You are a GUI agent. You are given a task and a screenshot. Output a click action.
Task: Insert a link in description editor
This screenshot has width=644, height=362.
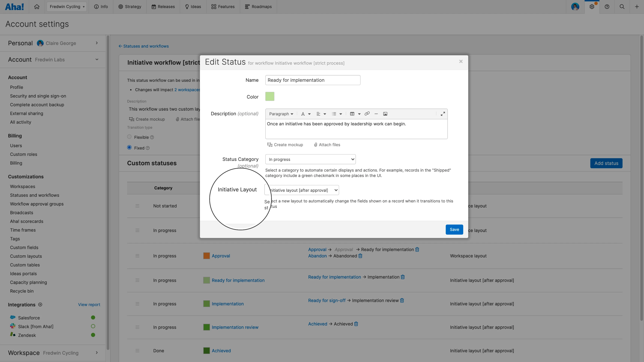click(x=367, y=114)
